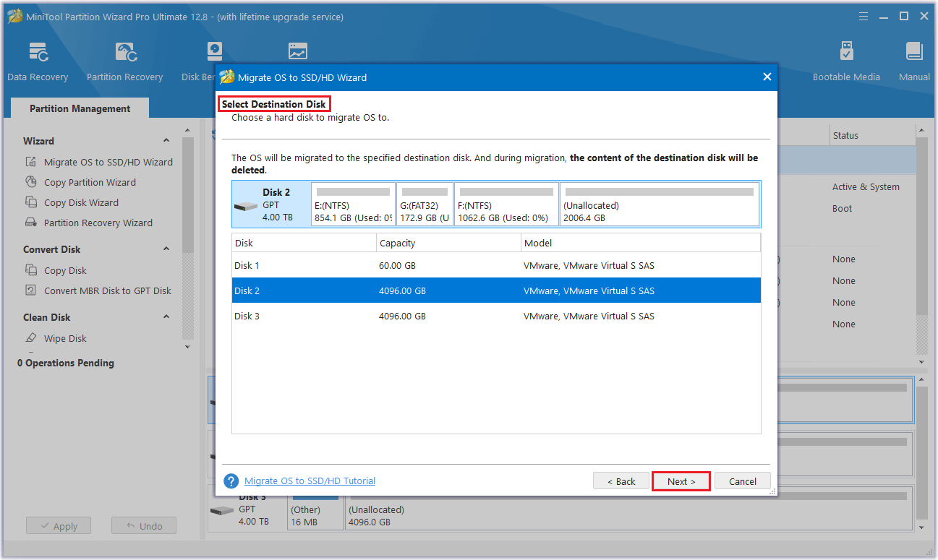Click the Copy Disk Wizard sidebar icon
Viewport: 938px width, 560px height.
[31, 202]
